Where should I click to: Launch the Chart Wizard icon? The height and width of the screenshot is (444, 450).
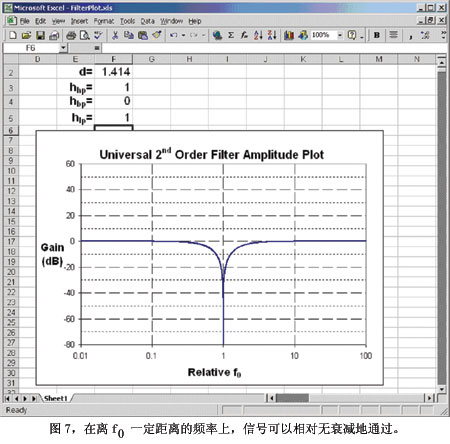coord(289,35)
